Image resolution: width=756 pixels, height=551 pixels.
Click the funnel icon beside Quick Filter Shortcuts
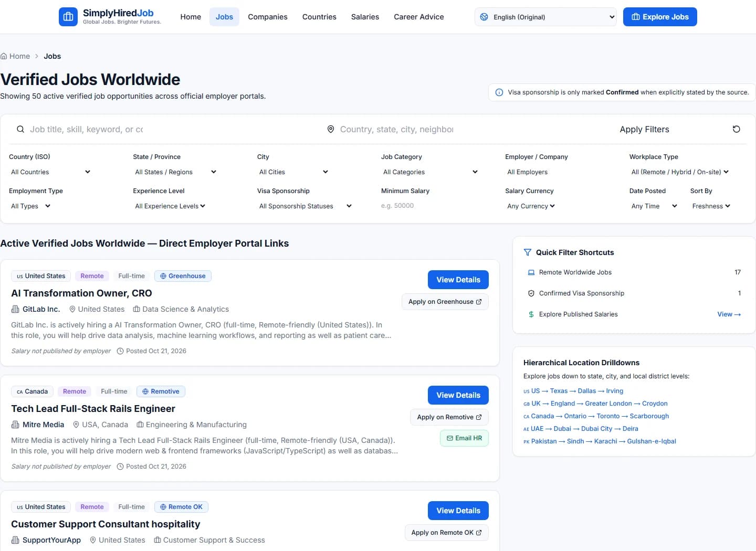click(x=528, y=252)
